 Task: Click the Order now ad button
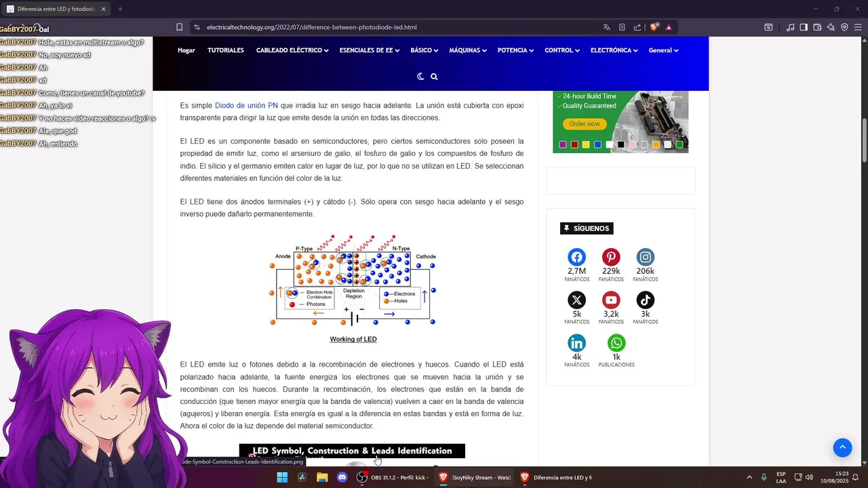pos(585,124)
